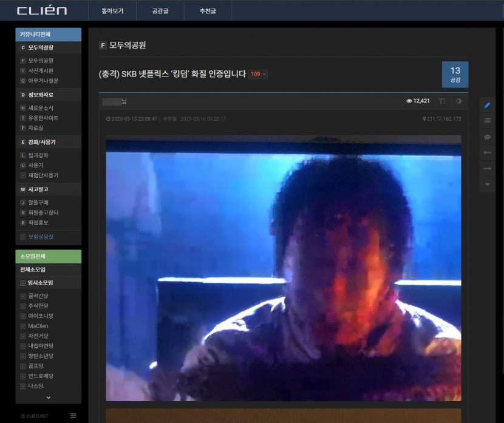The image size is (504, 423).
Task: Expand the 임시소모임 plus icon
Action: (23, 283)
